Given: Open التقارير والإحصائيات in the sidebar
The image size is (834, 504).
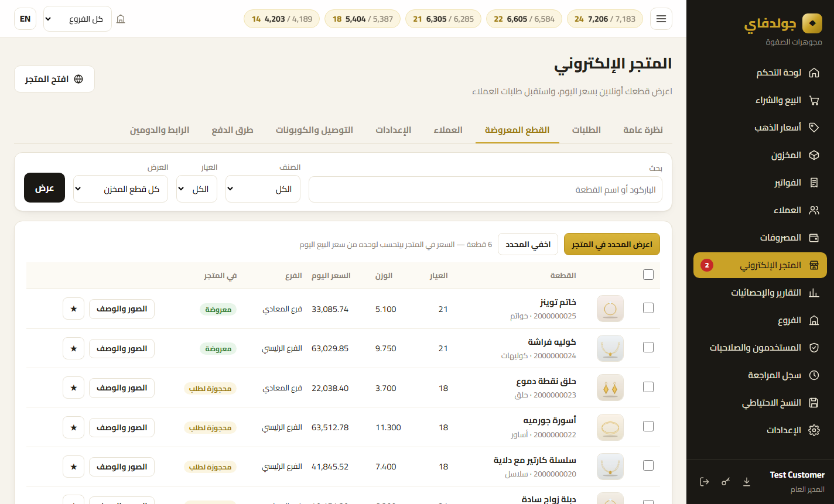Looking at the screenshot, I should (760, 293).
